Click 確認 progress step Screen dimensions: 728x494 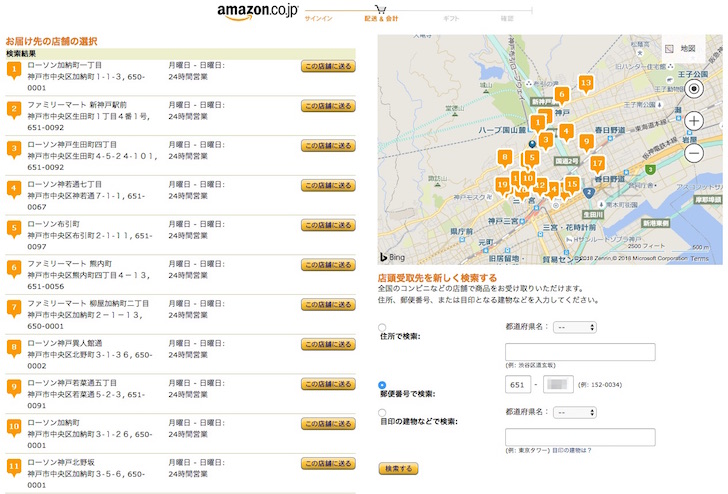coord(507,19)
